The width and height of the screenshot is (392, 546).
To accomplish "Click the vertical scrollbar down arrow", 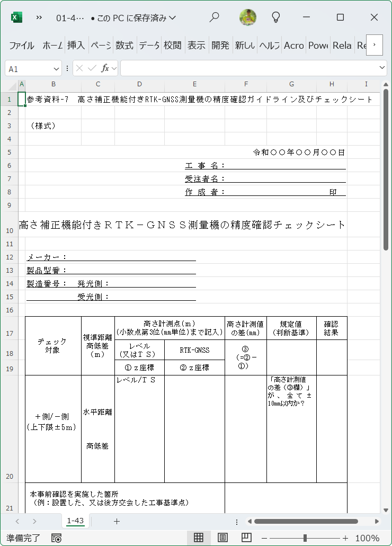I will tap(386, 510).
